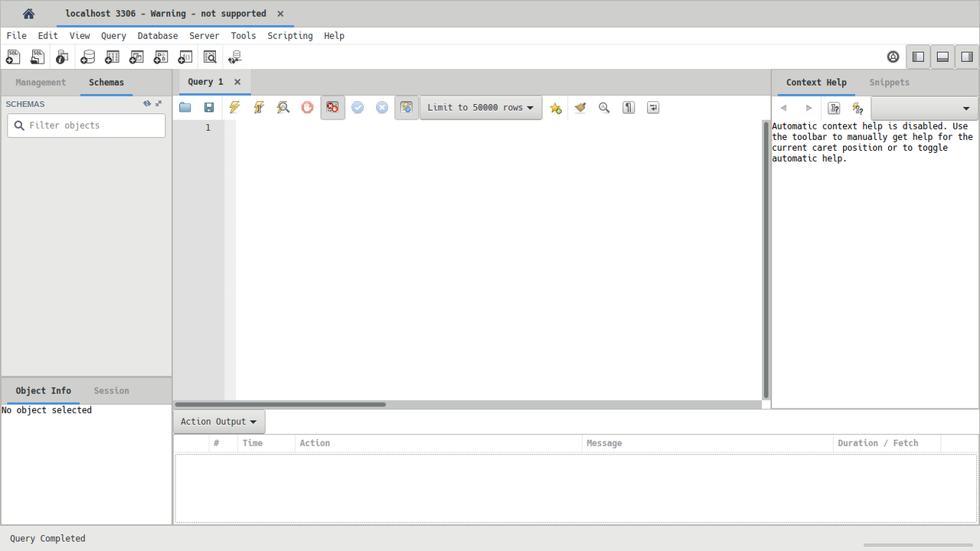The height and width of the screenshot is (551, 980).
Task: Beautify the query with the broom icon
Action: 580,108
